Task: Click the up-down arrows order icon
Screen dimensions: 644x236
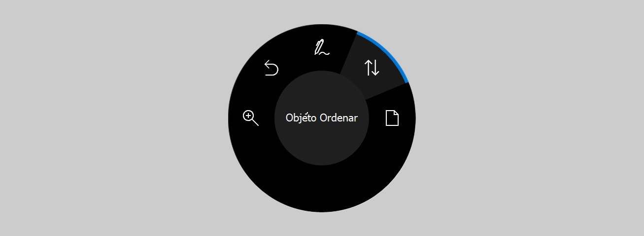Action: 372,68
